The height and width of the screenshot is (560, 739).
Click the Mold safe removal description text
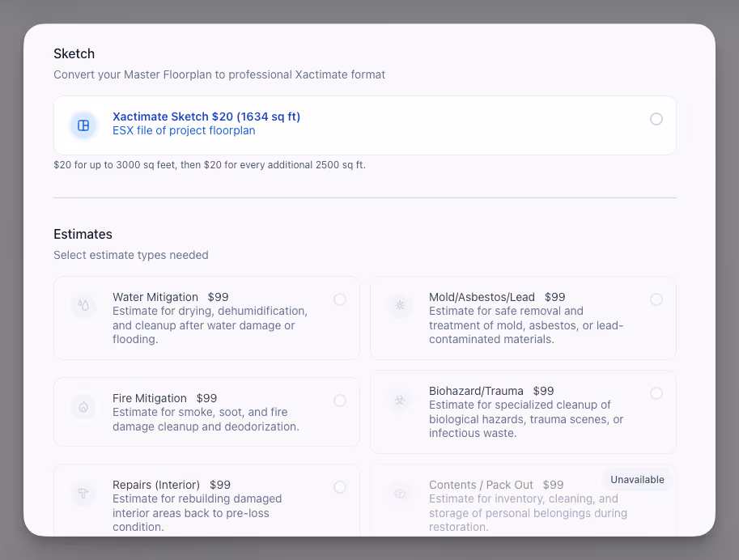[526, 325]
